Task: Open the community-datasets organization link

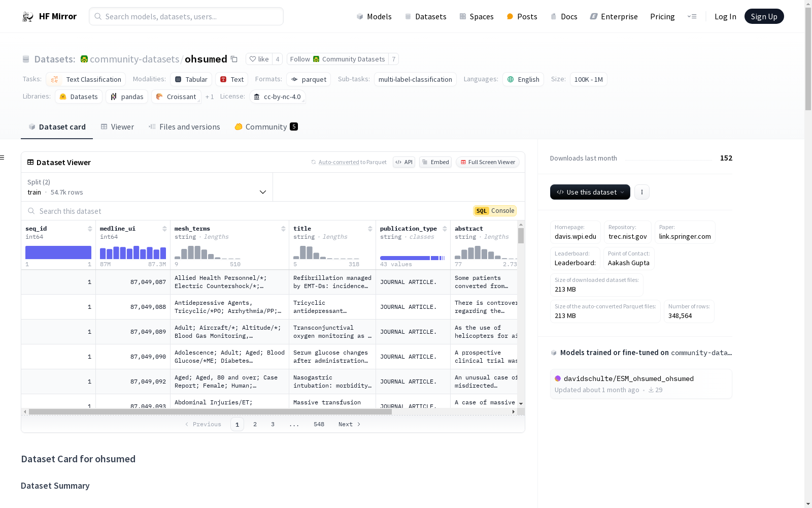Action: pos(134,59)
